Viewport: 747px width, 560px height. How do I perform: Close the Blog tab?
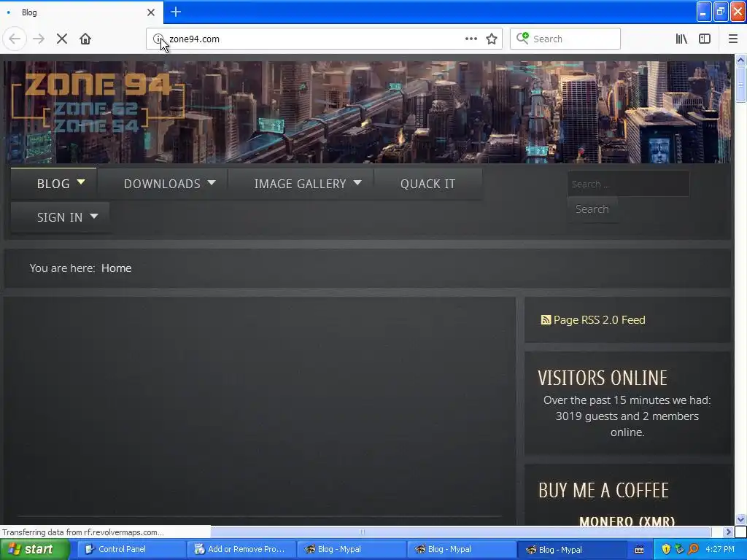(x=150, y=12)
